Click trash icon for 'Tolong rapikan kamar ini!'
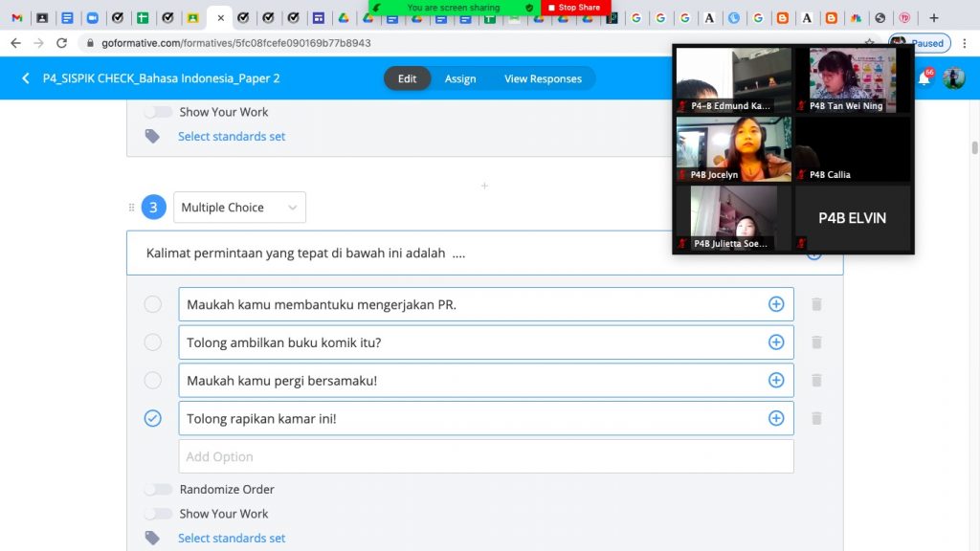This screenshot has height=551, width=980. point(816,418)
